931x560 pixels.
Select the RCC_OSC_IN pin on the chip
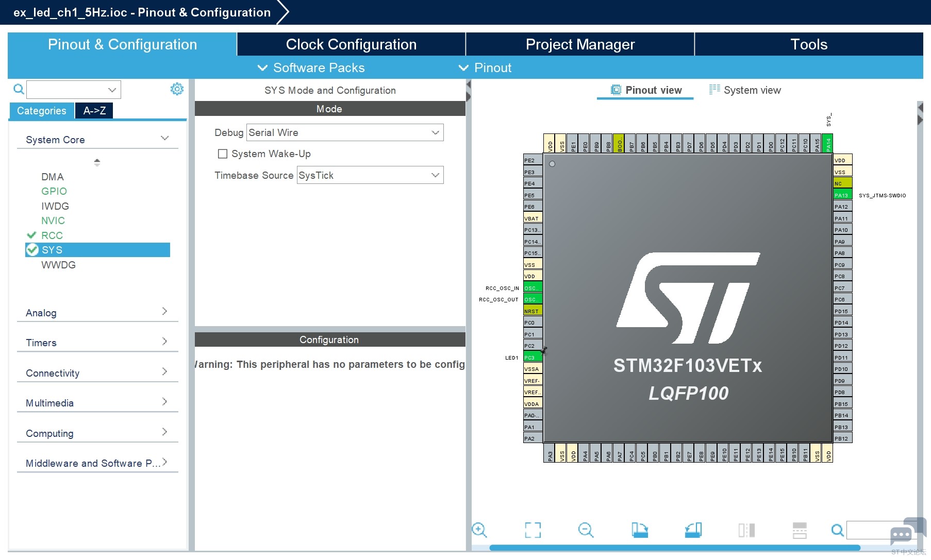coord(533,287)
